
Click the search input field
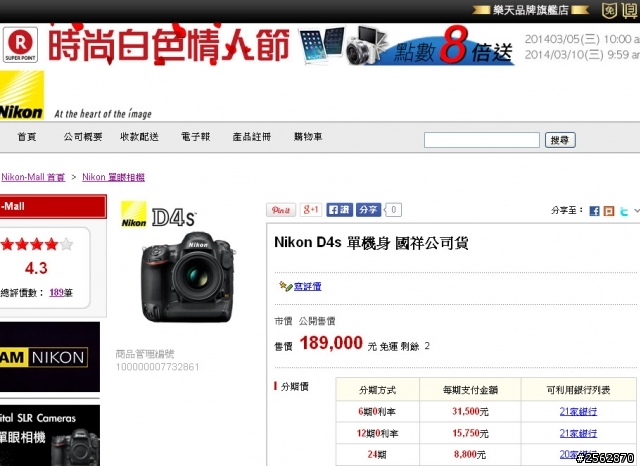pos(482,140)
